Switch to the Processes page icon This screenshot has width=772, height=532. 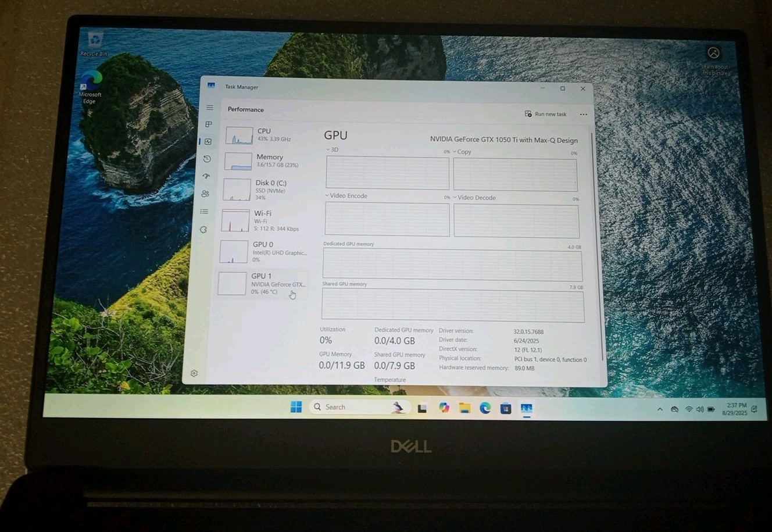[x=209, y=124]
